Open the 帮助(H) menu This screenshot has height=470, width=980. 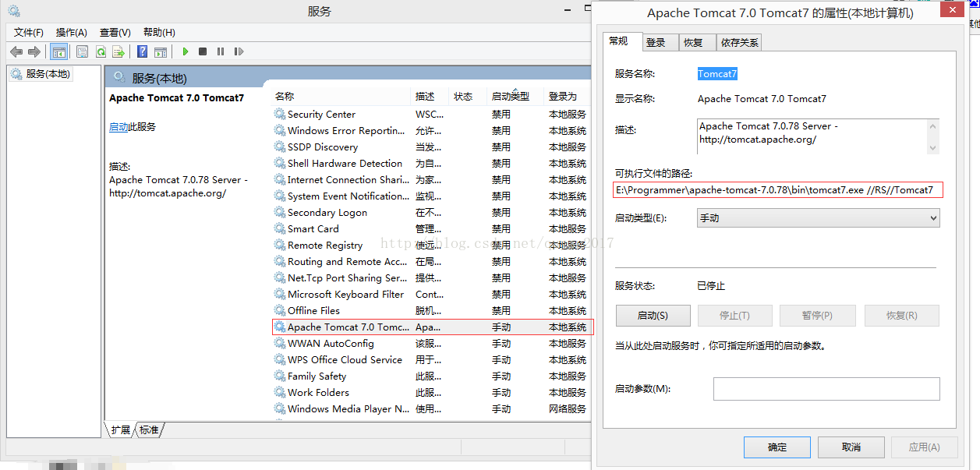click(x=159, y=32)
